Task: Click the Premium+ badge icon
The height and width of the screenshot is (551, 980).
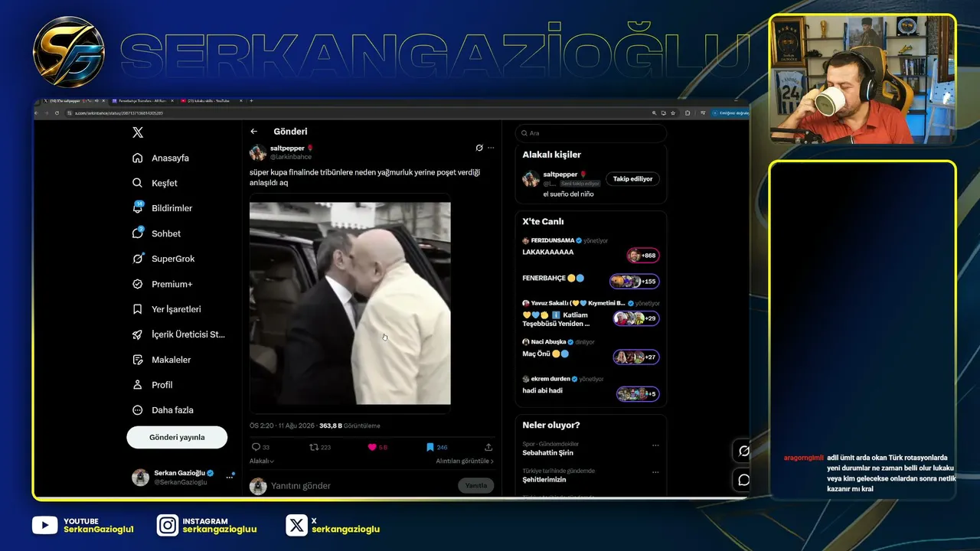Action: 138,284
